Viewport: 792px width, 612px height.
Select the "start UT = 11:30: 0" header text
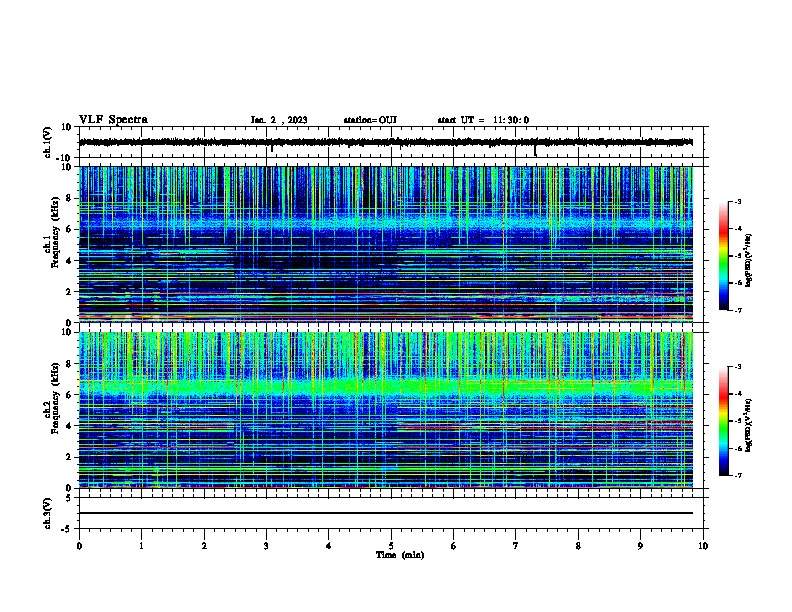click(x=483, y=120)
